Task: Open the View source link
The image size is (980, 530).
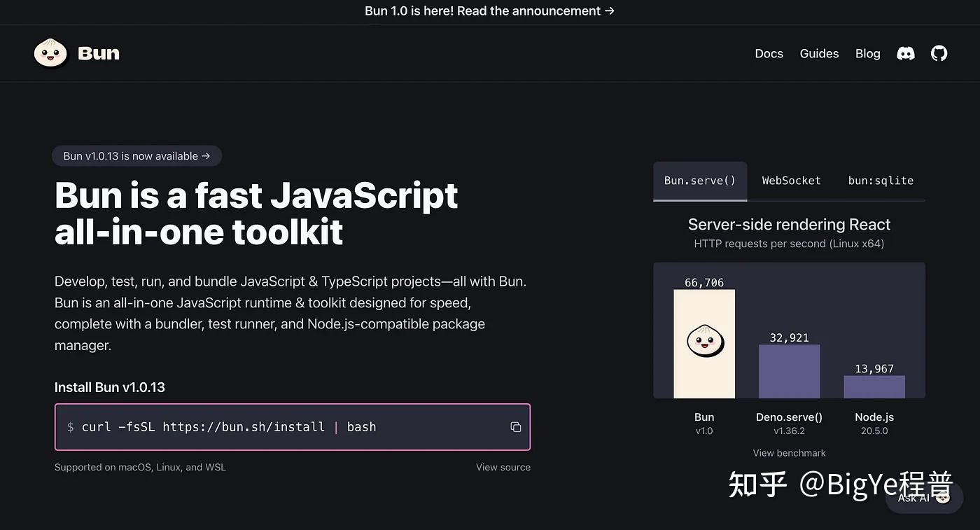Action: [x=503, y=467]
